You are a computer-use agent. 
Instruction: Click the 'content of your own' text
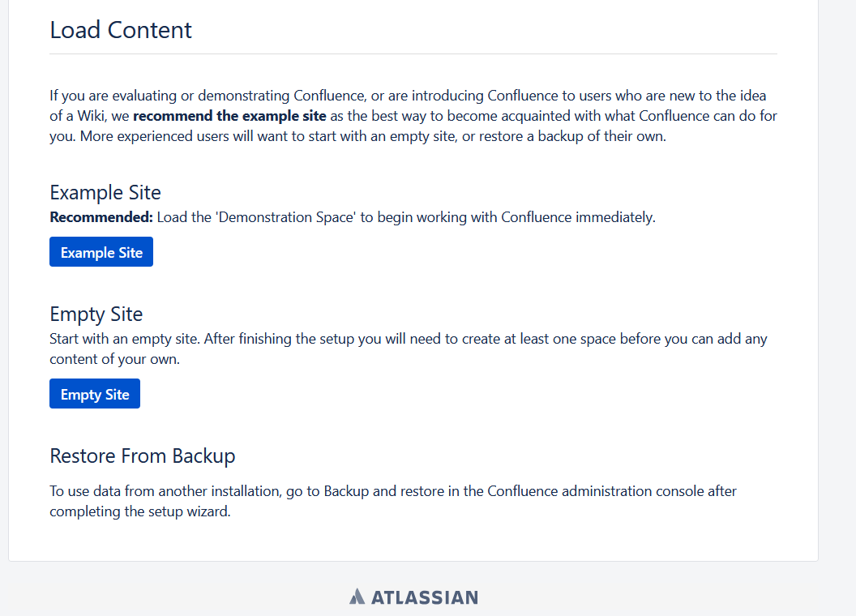(113, 359)
